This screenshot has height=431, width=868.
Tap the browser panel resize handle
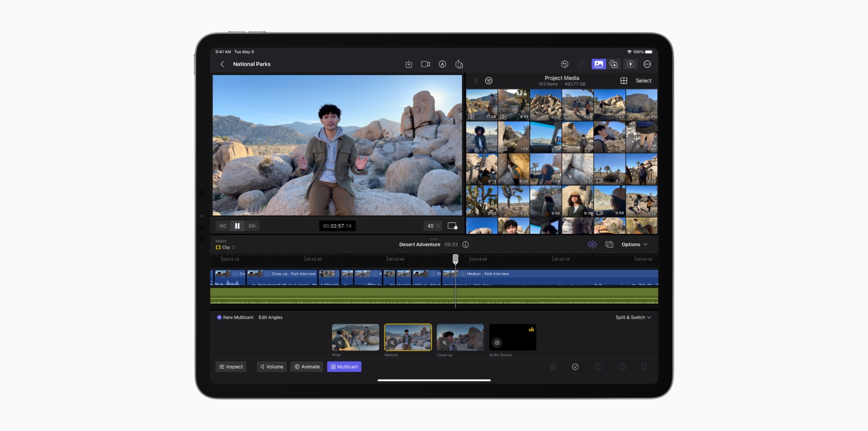pyautogui.click(x=476, y=81)
